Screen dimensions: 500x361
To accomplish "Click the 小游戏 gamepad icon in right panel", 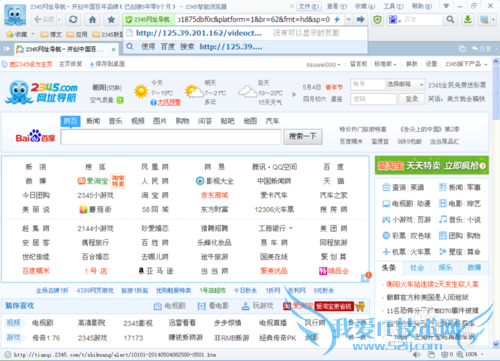I will (x=386, y=220).
